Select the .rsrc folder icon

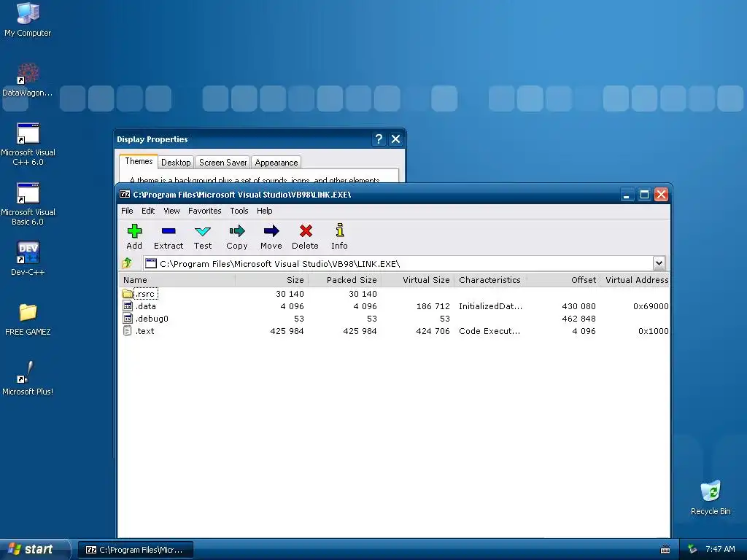pos(127,294)
